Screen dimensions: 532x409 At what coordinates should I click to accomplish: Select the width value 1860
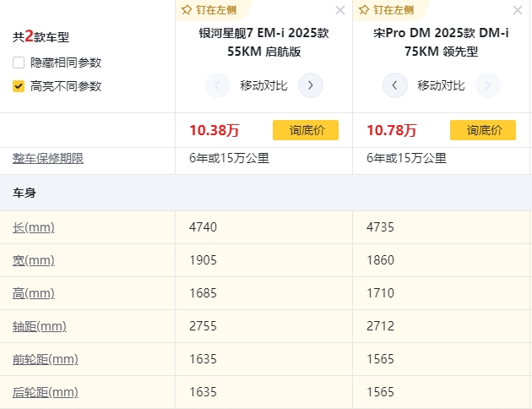click(x=380, y=260)
